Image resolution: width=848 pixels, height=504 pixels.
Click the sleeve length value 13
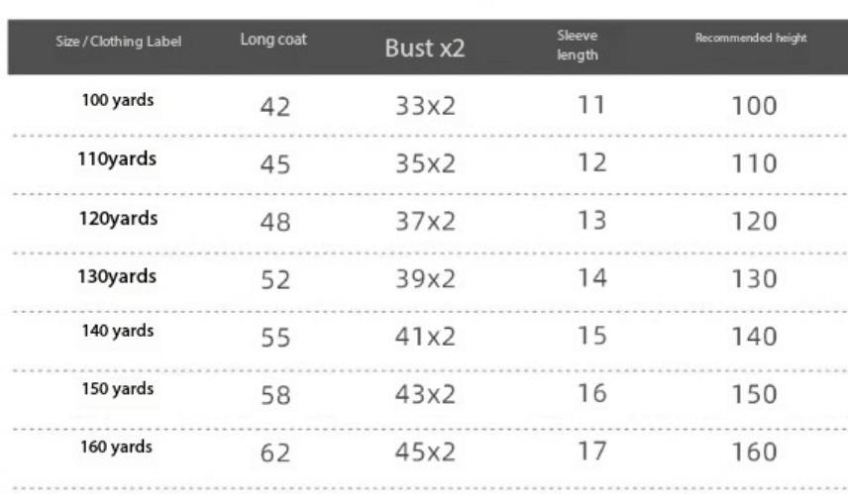591,221
